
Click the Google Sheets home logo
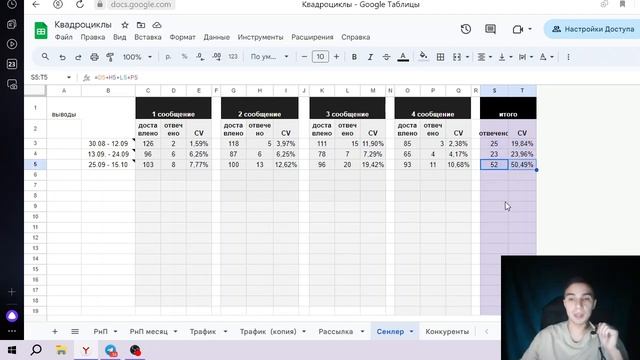tap(41, 31)
